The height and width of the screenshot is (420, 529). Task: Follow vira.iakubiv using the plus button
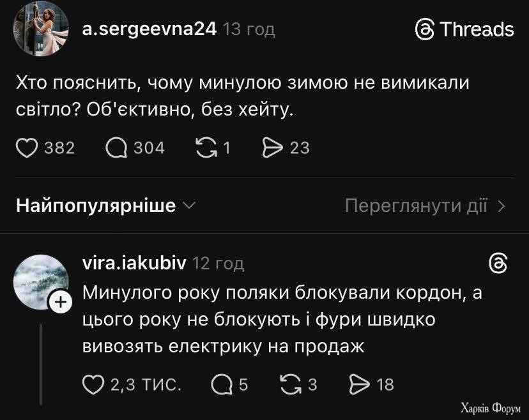tap(61, 301)
